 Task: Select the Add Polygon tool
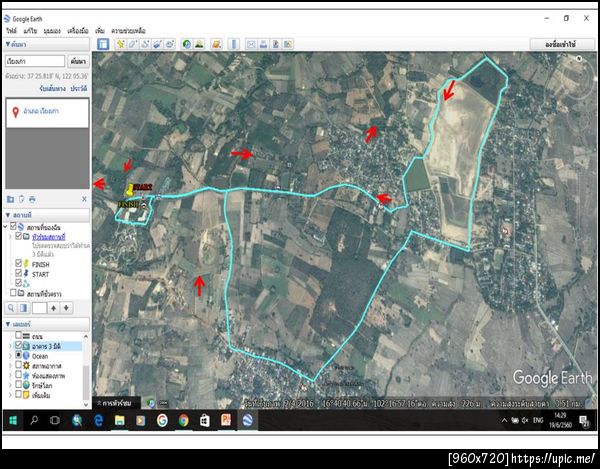[x=133, y=44]
